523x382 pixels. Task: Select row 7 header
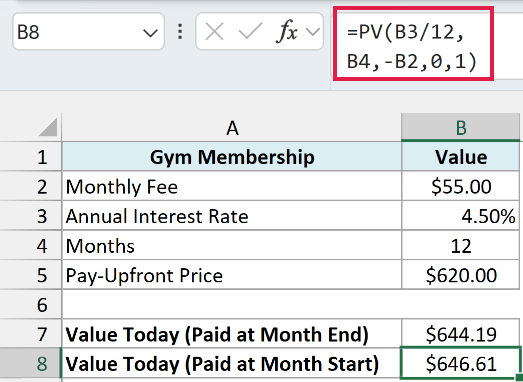click(x=31, y=334)
